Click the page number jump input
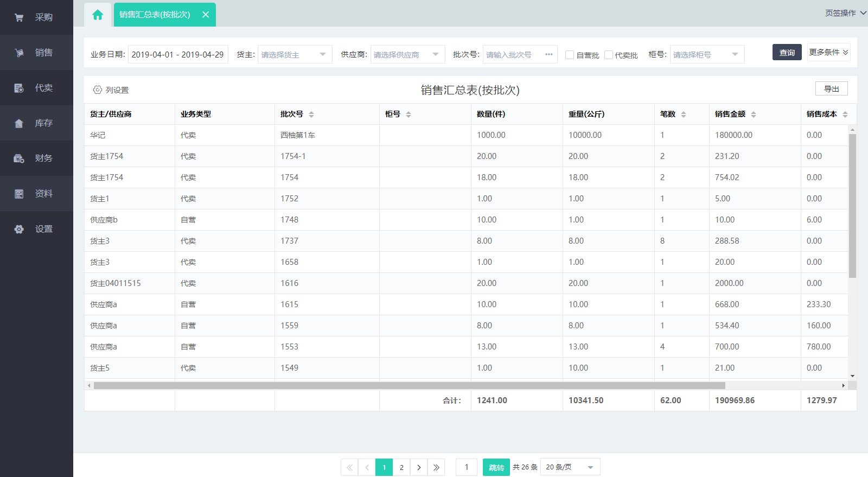Viewport: 868px width, 477px height. (467, 467)
